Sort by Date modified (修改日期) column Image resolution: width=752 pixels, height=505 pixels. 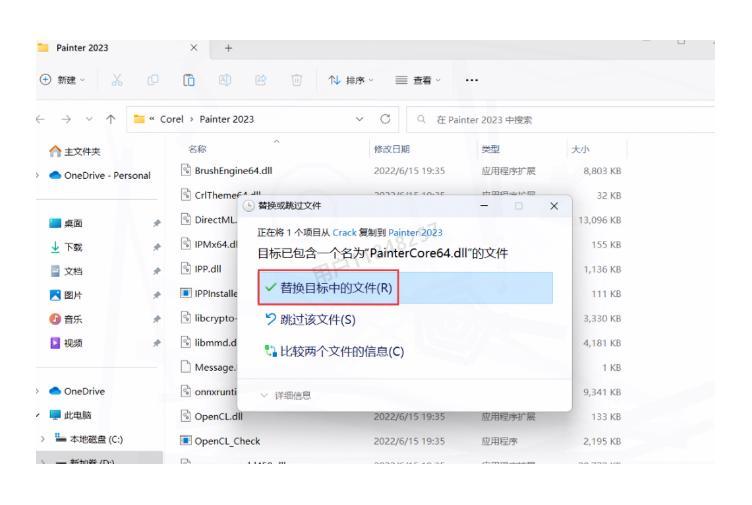click(x=391, y=149)
